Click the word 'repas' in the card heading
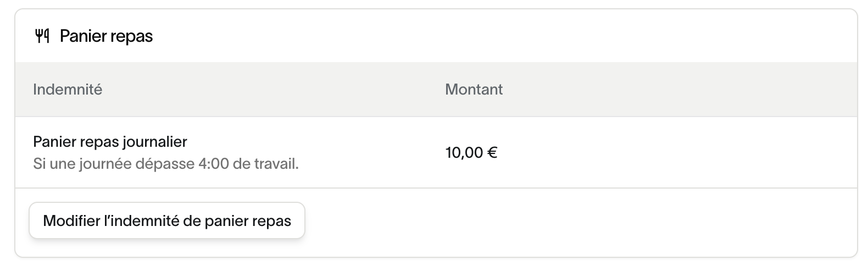 133,36
